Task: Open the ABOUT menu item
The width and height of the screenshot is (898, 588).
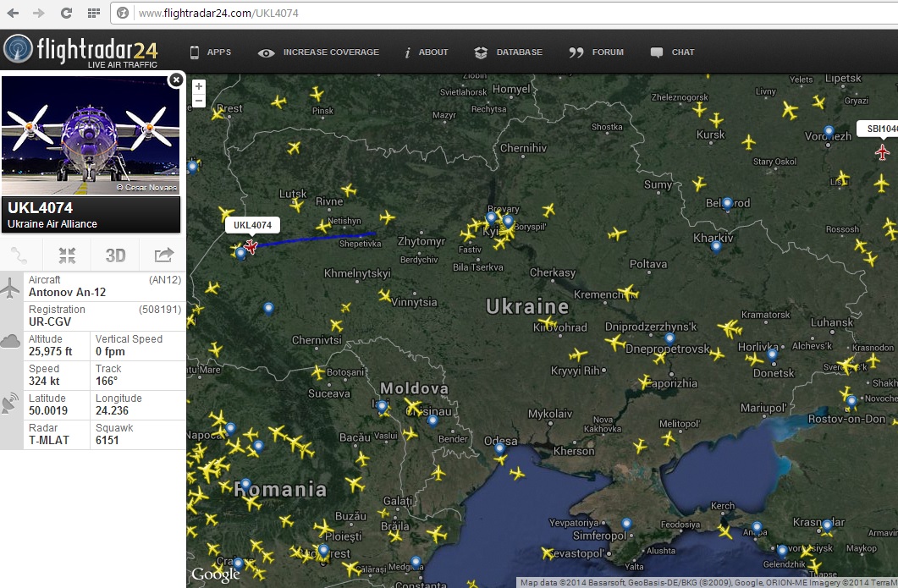Action: tap(427, 52)
